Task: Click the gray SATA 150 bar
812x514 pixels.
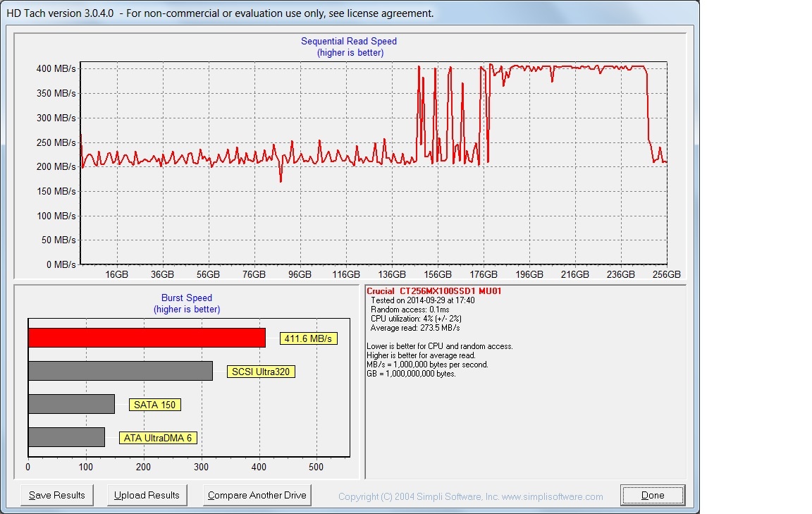Action: [x=71, y=404]
